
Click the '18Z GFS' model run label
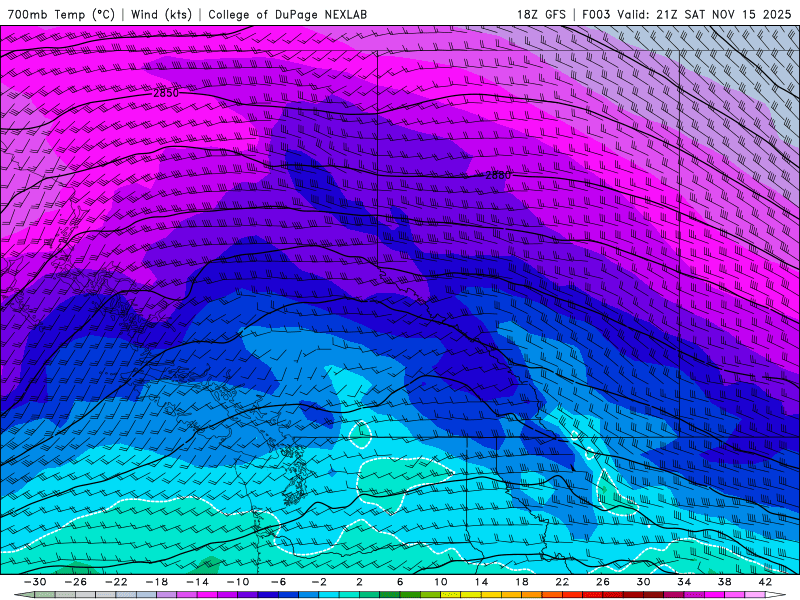tap(541, 14)
